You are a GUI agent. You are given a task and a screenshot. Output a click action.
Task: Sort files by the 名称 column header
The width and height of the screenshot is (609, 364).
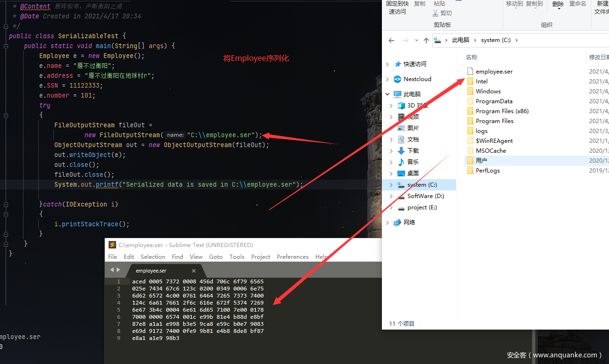[x=472, y=58]
